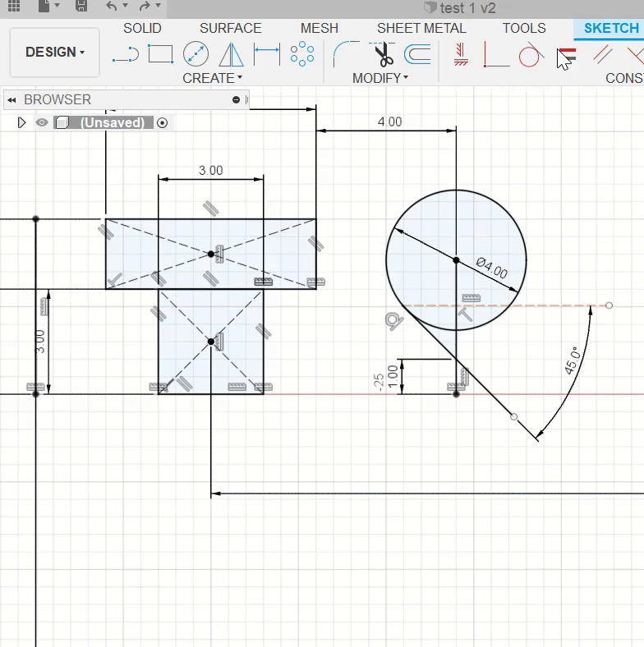Switch to the SURFACE tab
Image resolution: width=644 pixels, height=647 pixels.
(x=231, y=28)
